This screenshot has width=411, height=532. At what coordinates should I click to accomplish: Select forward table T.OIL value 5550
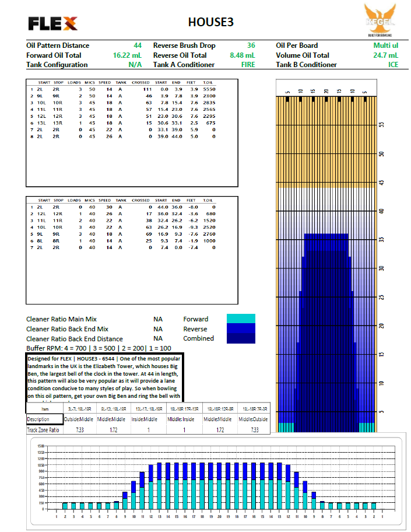point(209,89)
